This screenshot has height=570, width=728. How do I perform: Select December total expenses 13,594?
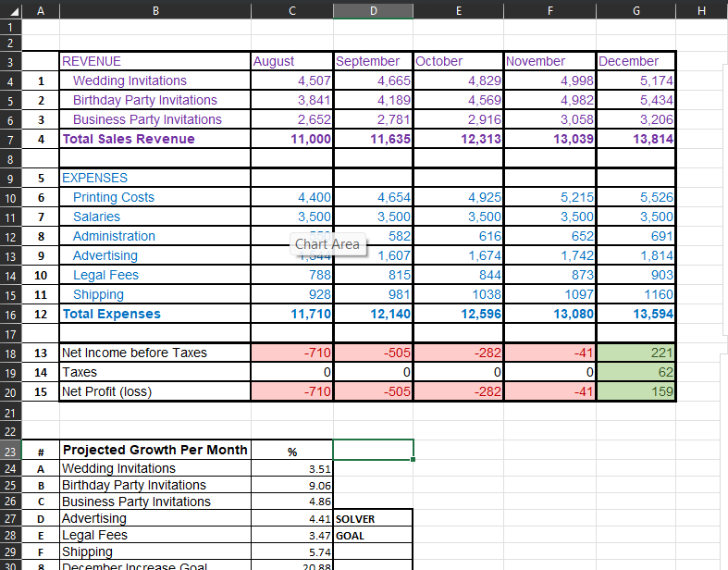636,314
